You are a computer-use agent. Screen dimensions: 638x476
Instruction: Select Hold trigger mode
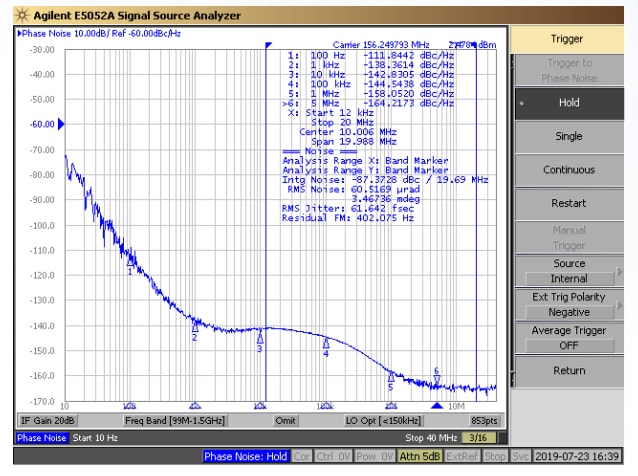tap(569, 103)
